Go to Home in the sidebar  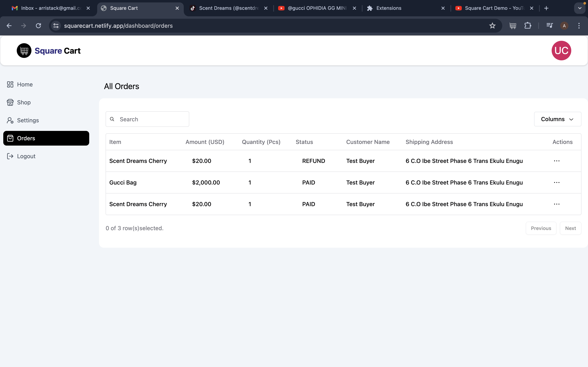point(24,84)
